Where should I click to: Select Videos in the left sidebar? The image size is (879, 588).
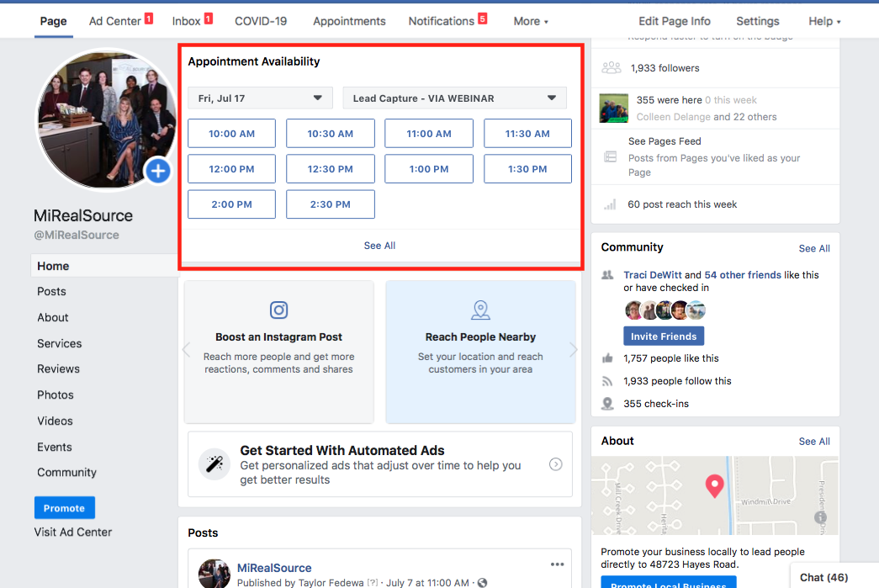coord(55,421)
